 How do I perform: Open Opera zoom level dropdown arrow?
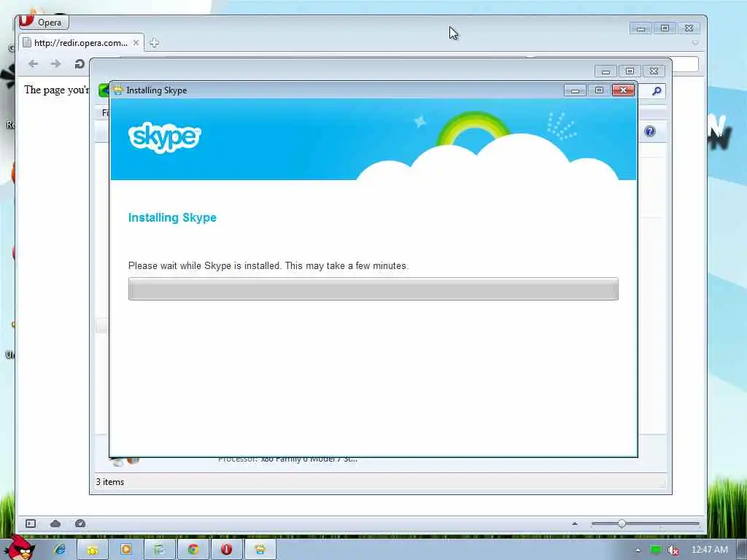point(575,524)
